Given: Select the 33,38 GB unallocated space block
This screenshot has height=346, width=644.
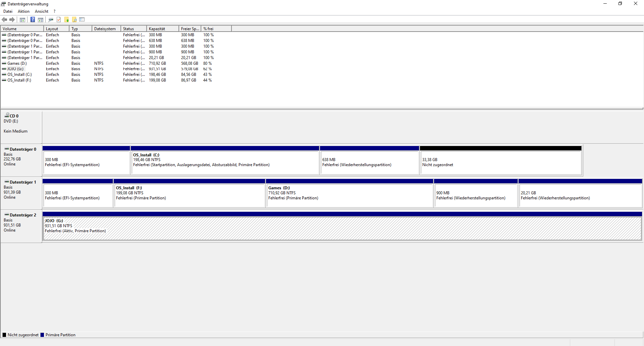Looking at the screenshot, I should tap(501, 160).
